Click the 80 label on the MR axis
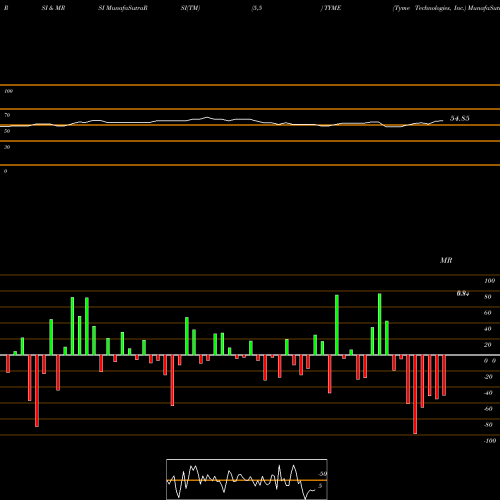The image size is (500, 500). pos(488,297)
